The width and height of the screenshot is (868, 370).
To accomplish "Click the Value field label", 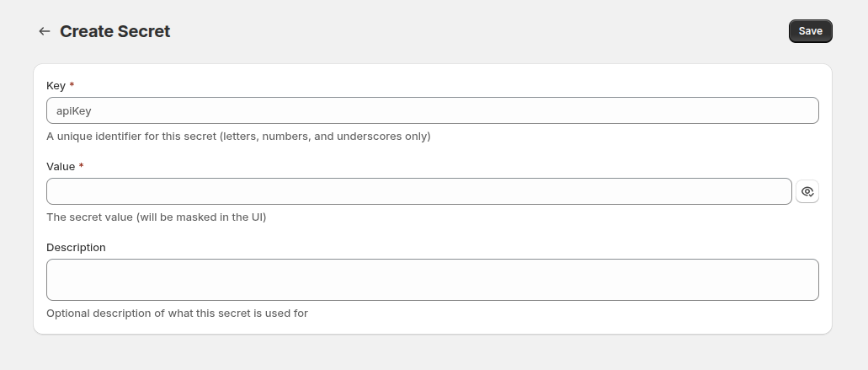I will tap(61, 166).
